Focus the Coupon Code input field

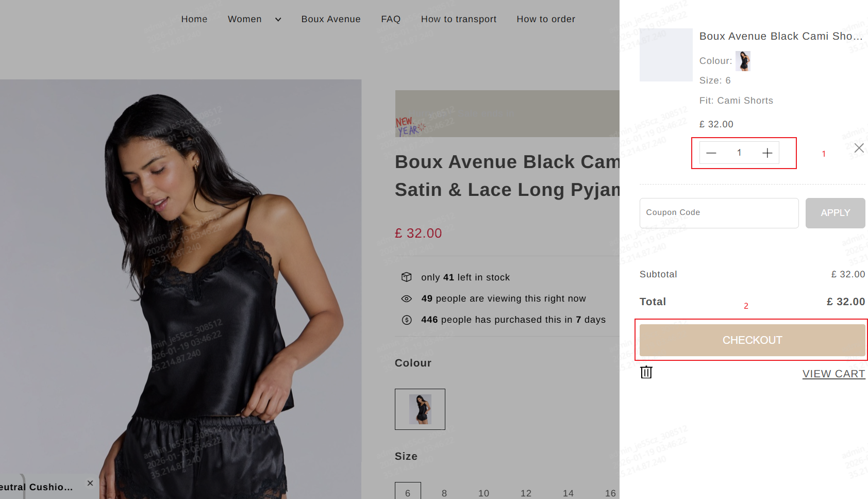coord(719,213)
